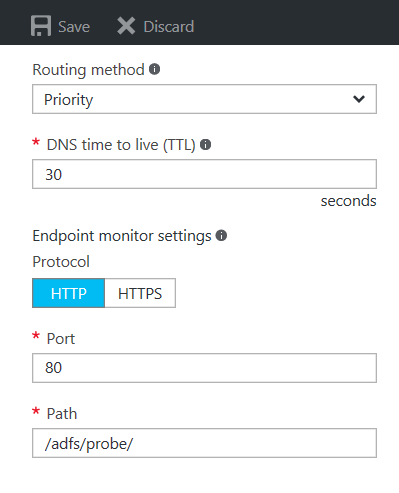Click the Endpoint monitor settings heading

[122, 236]
